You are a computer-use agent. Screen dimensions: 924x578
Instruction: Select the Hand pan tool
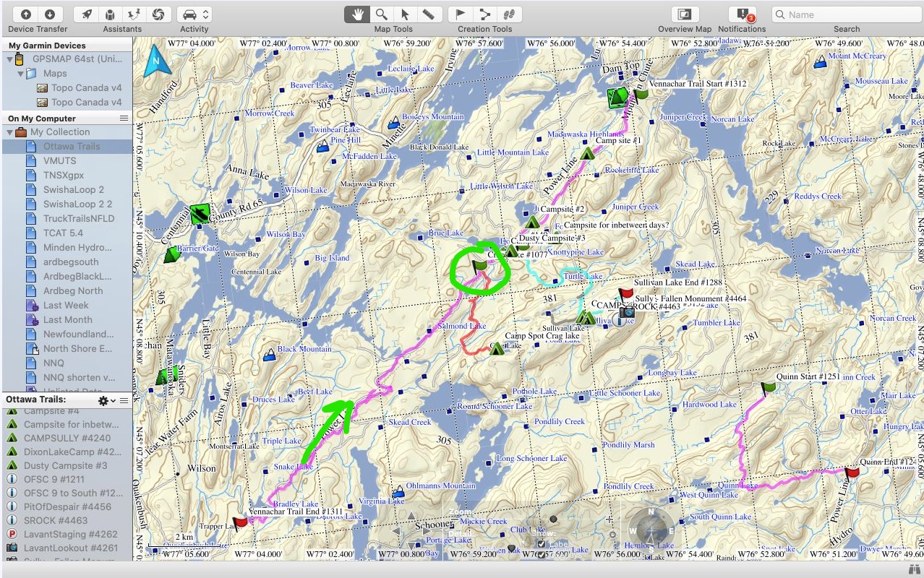(x=356, y=14)
